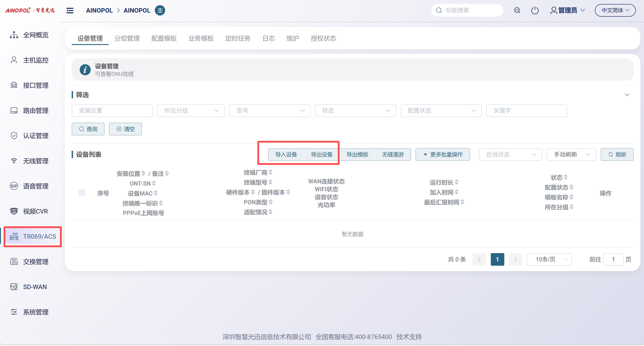Click the power logout icon

pyautogui.click(x=534, y=11)
